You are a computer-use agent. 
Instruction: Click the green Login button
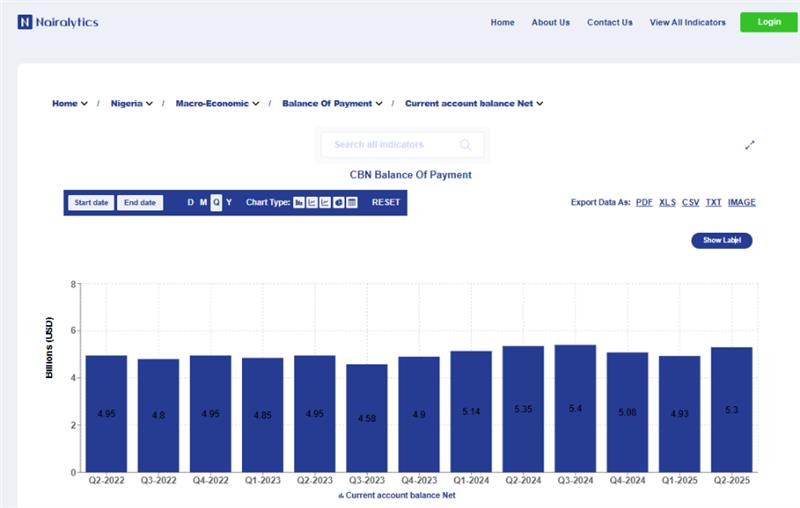point(768,22)
